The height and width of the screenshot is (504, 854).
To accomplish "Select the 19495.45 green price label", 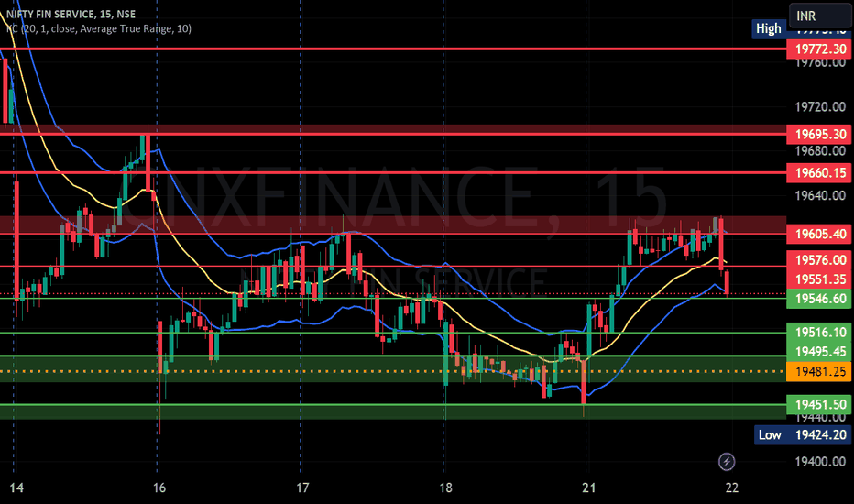I will pyautogui.click(x=820, y=352).
